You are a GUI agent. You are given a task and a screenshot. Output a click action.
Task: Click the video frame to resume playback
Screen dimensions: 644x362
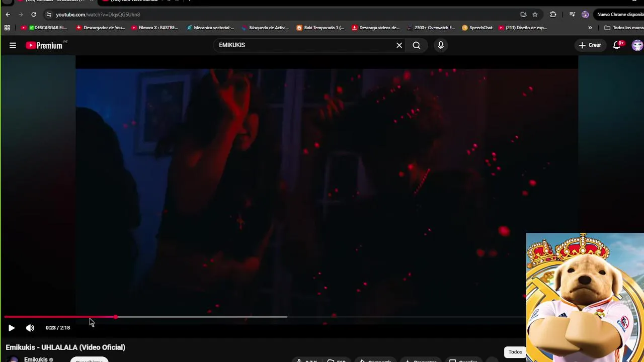coord(327,186)
